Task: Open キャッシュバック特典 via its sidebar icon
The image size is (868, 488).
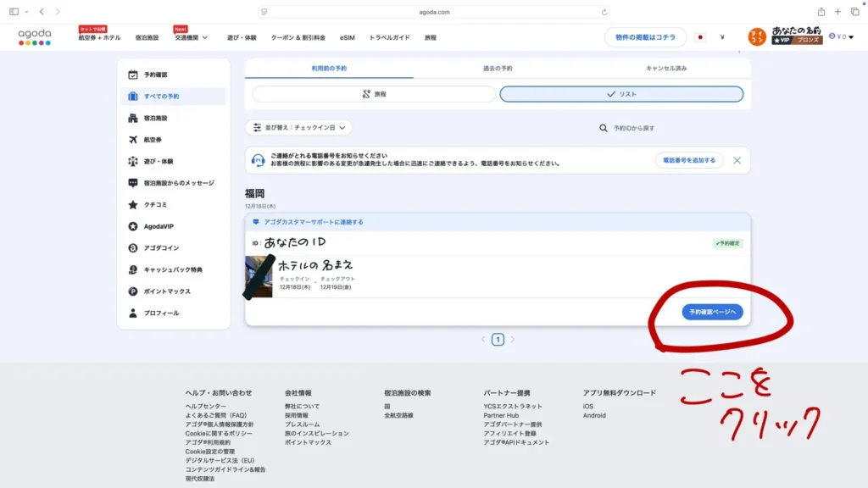Action: [x=133, y=268]
